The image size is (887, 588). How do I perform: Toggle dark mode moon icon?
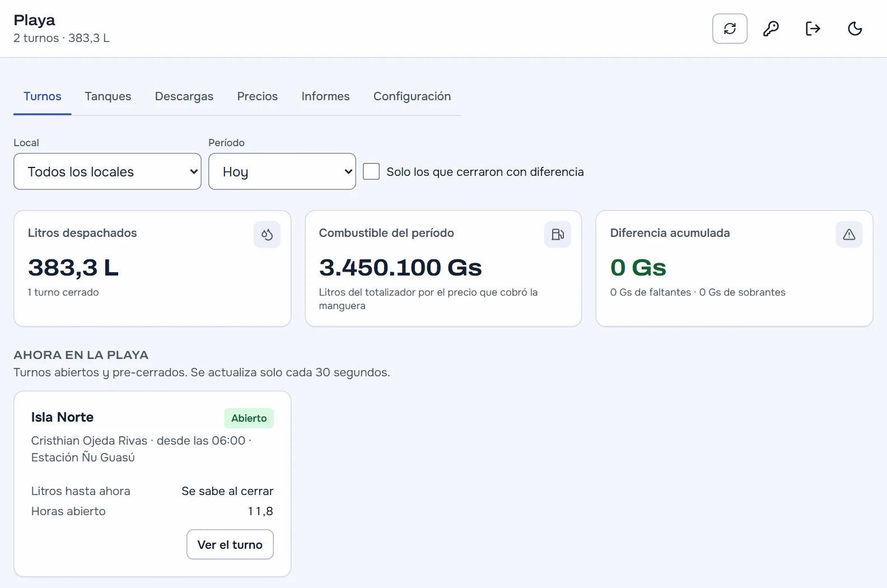(x=855, y=29)
